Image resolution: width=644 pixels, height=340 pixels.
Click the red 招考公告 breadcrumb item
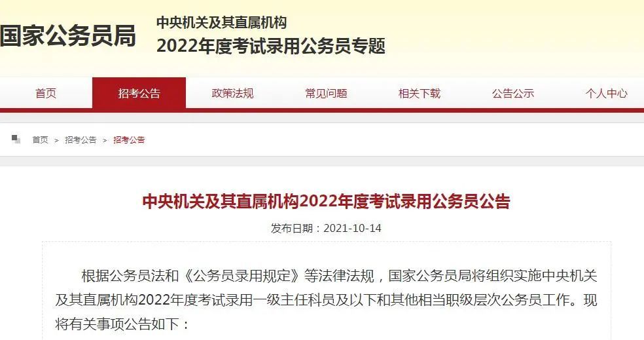[129, 140]
